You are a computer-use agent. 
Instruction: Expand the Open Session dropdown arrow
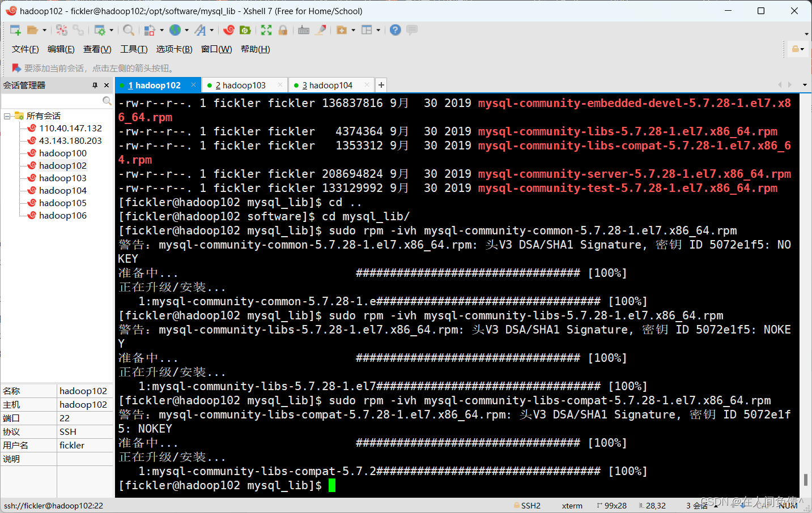(44, 30)
